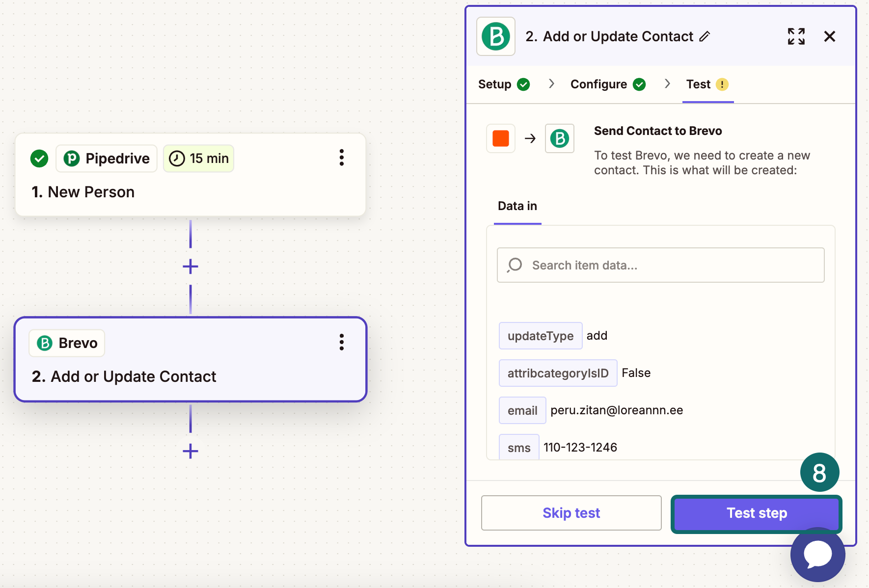The image size is (869, 588).
Task: Open the Brevo step's three-dot menu
Action: click(341, 342)
